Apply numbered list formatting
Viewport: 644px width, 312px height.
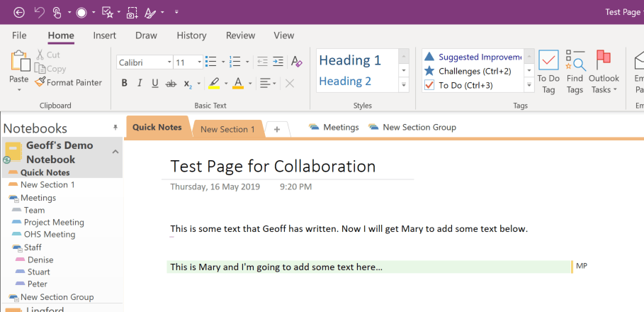coord(235,62)
